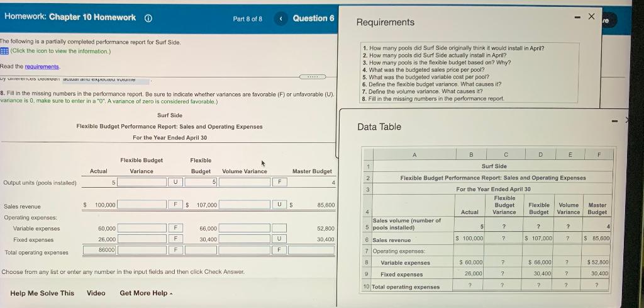
Task: Click variable expenses flexible budget variance field
Action: 142,228
